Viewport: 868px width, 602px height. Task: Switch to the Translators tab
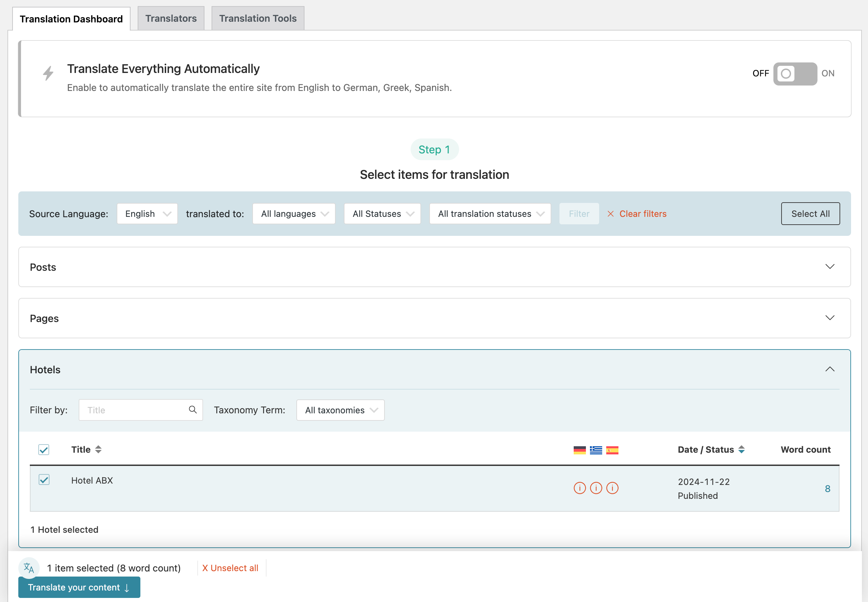(x=171, y=18)
